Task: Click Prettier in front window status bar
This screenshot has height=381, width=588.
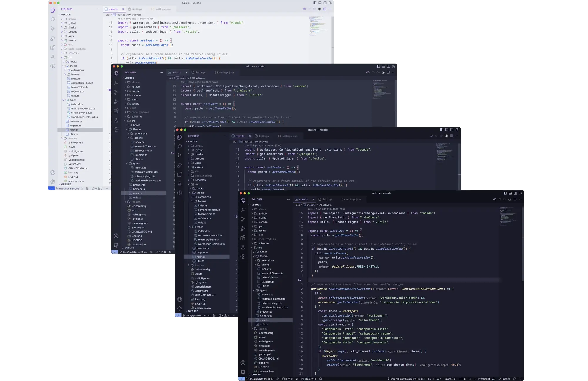Action: pyautogui.click(x=504, y=379)
